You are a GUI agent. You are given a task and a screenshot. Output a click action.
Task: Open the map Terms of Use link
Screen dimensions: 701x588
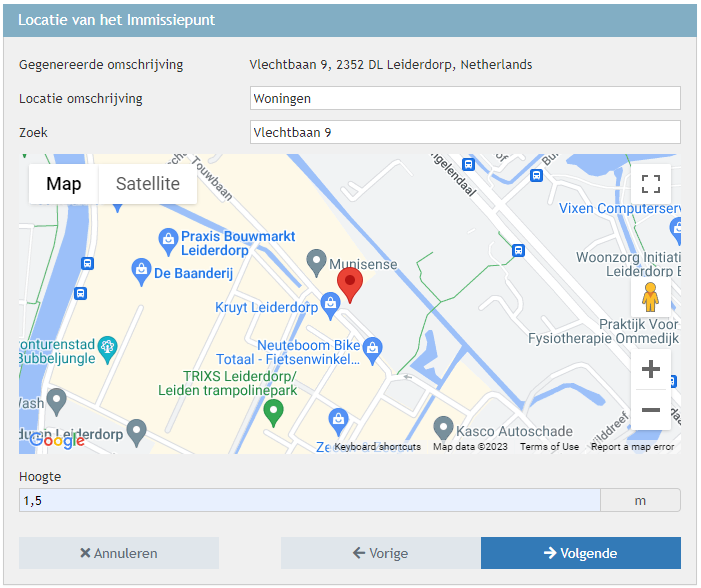tap(549, 447)
